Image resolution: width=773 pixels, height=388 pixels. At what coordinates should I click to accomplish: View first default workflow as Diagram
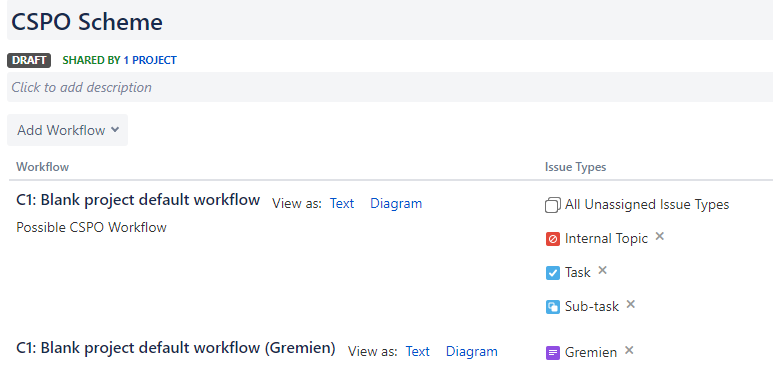[396, 204]
